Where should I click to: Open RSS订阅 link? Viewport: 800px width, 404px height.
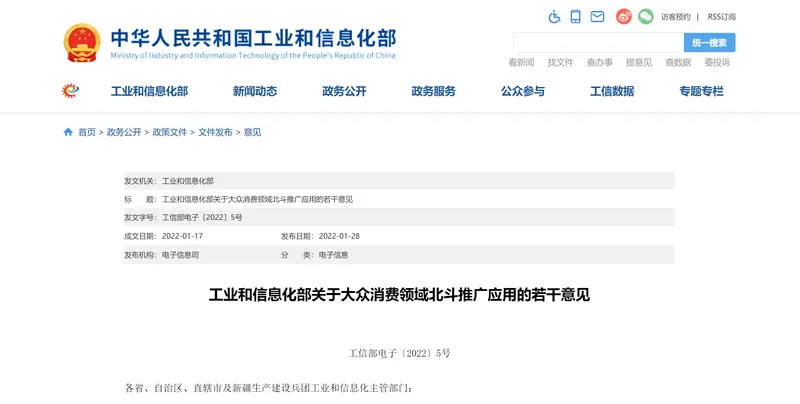tap(721, 17)
